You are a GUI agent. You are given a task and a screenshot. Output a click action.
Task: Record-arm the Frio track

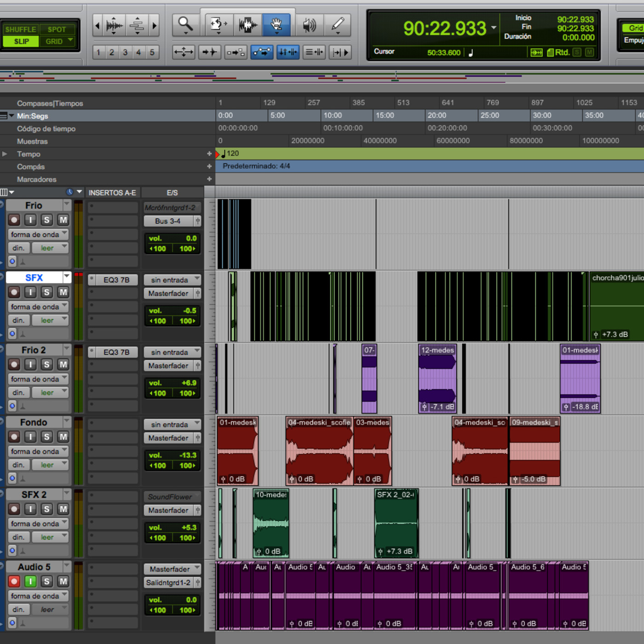click(x=14, y=220)
